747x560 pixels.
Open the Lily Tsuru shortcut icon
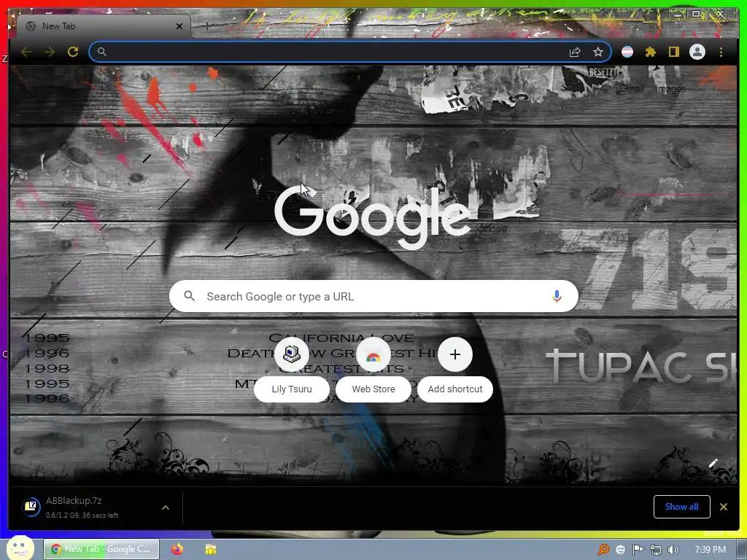[292, 354]
